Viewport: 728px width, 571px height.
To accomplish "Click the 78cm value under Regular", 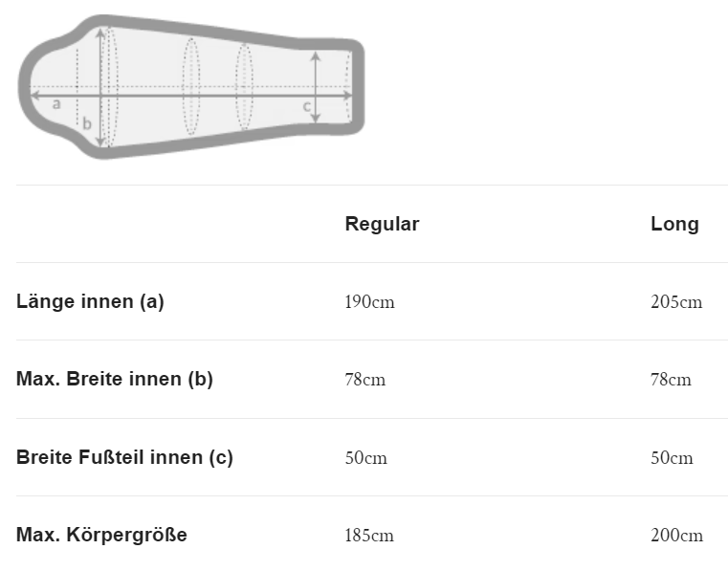I will [x=364, y=380].
